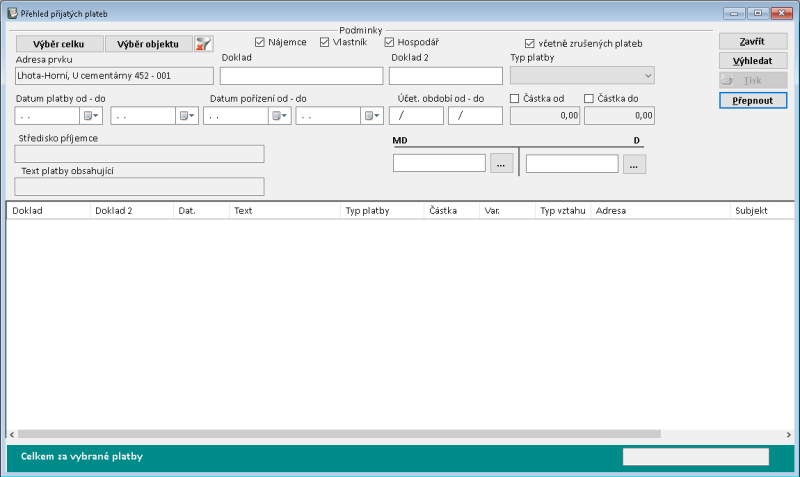Sort the table by Doklad column header

48,211
